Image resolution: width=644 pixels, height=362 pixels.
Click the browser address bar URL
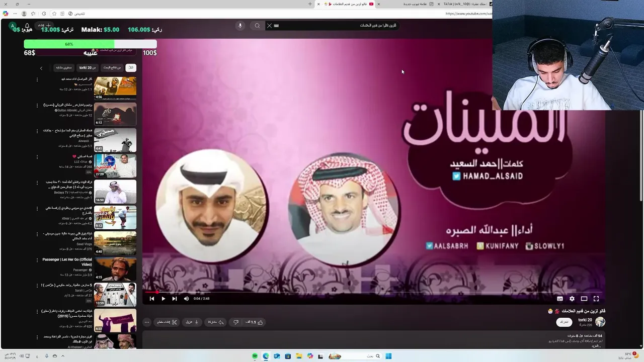pos(468,14)
